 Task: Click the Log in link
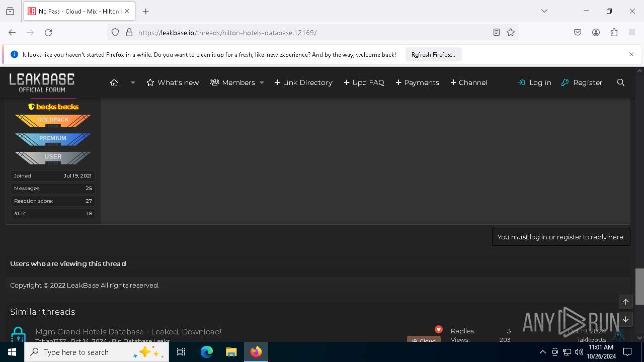pyautogui.click(x=534, y=82)
